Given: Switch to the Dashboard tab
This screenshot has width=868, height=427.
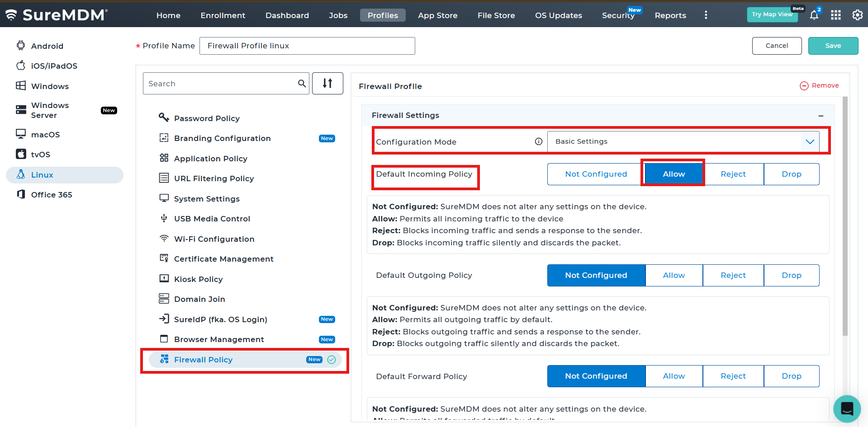Looking at the screenshot, I should 287,15.
